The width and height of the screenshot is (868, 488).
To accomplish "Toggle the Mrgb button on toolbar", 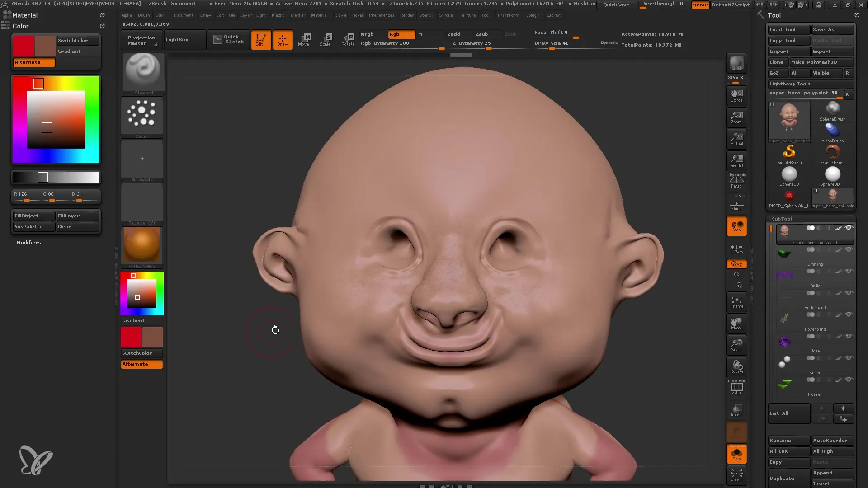I will pyautogui.click(x=367, y=34).
